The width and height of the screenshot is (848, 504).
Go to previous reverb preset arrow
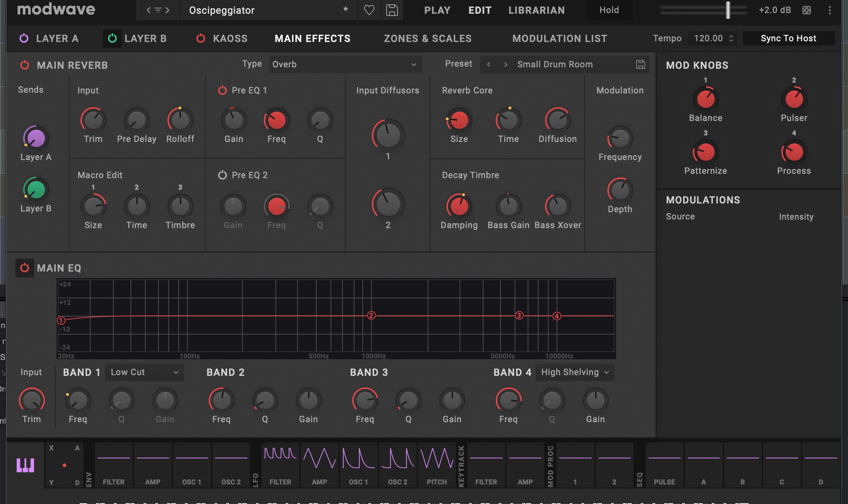pos(489,64)
